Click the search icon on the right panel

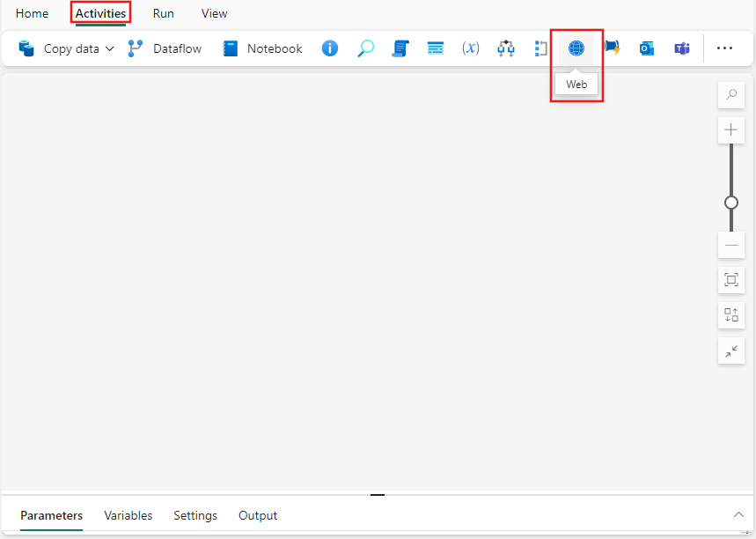point(730,94)
